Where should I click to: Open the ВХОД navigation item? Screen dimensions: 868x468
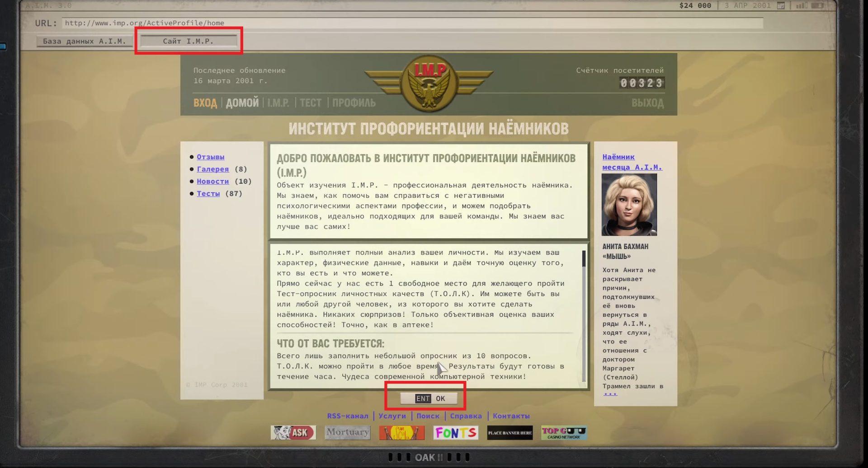pyautogui.click(x=205, y=103)
